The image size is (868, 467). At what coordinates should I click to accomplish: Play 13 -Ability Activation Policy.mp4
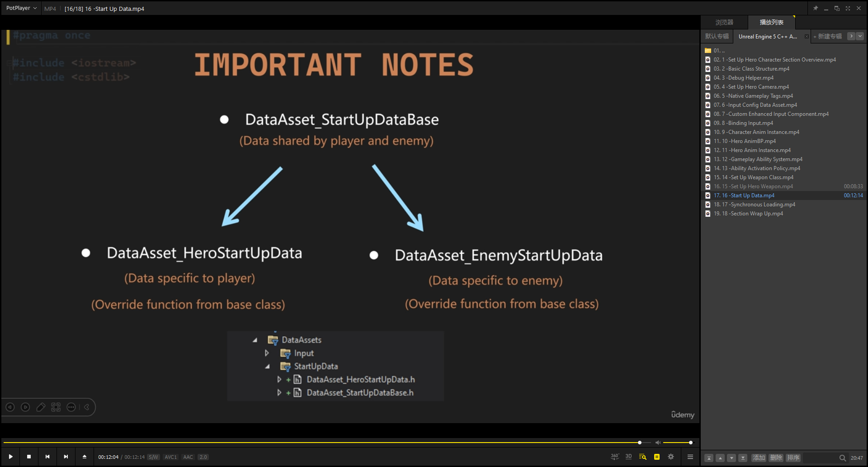[784, 168]
